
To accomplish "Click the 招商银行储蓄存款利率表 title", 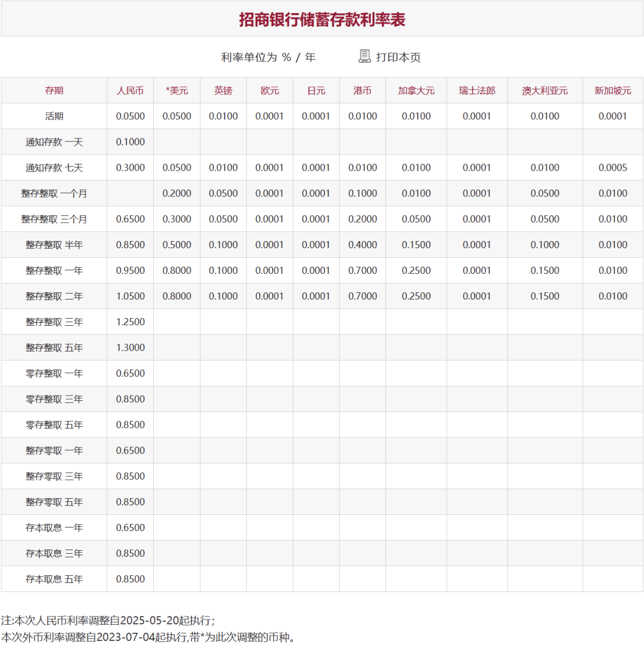I will [322, 18].
